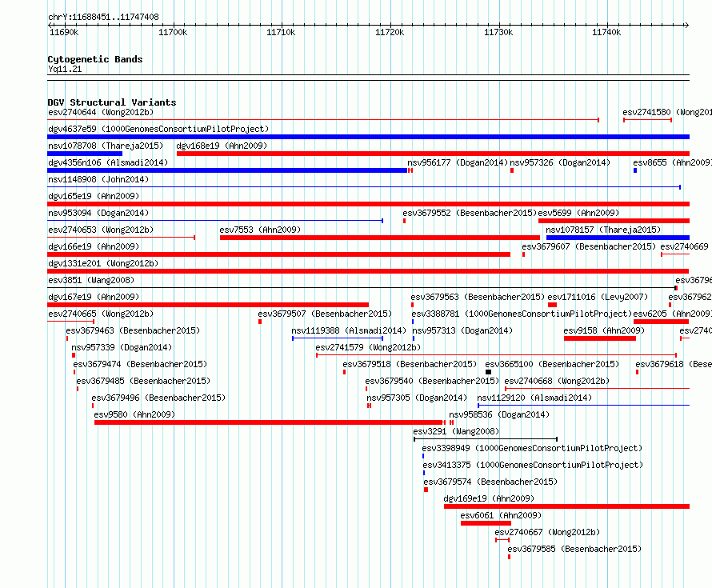Click the 11700k ruler tick label

pyautogui.click(x=173, y=32)
